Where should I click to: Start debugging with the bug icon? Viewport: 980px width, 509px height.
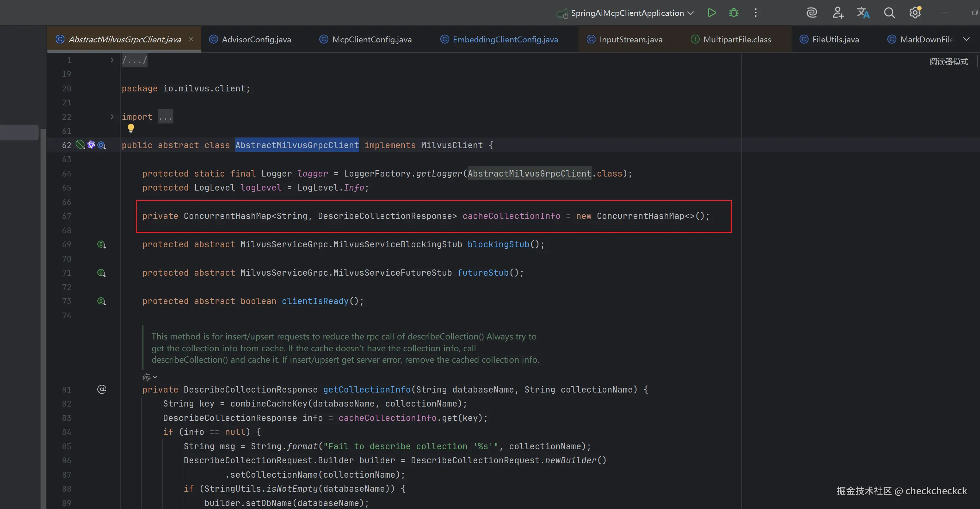734,13
